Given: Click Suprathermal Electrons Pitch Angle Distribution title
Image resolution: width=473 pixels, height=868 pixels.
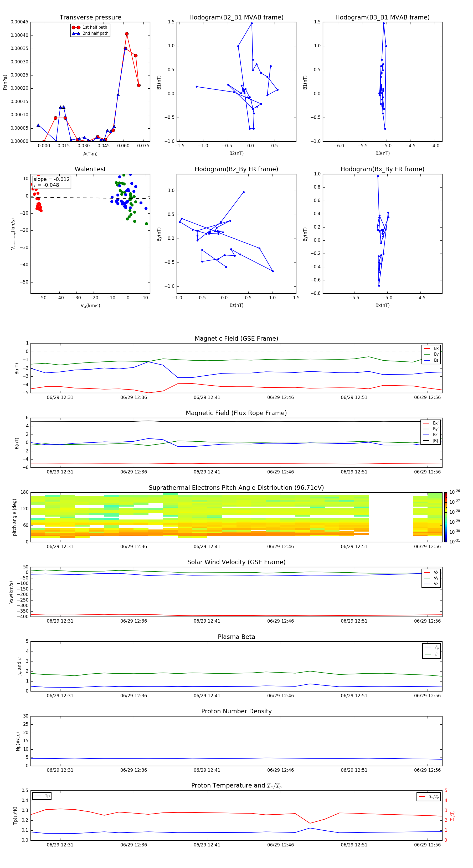Looking at the screenshot, I should tap(236, 488).
